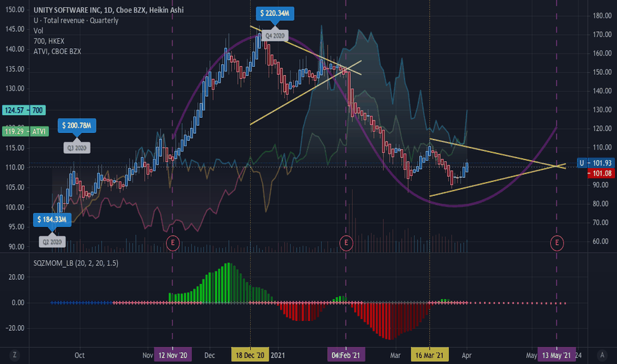617x364 pixels.
Task: Click the SQZMOM_LB indicator legend
Action: pos(75,263)
